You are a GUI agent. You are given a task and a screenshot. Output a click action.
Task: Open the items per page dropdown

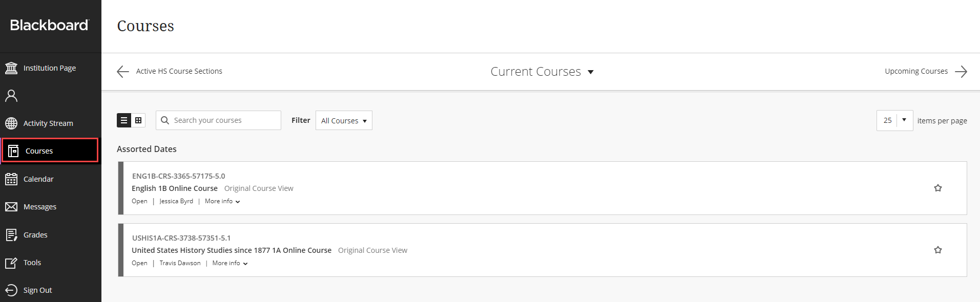[894, 120]
